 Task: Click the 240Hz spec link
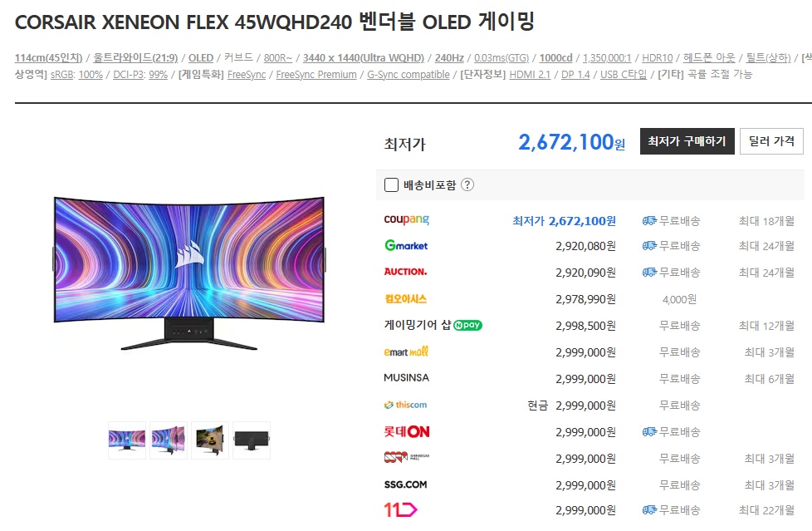click(x=449, y=58)
